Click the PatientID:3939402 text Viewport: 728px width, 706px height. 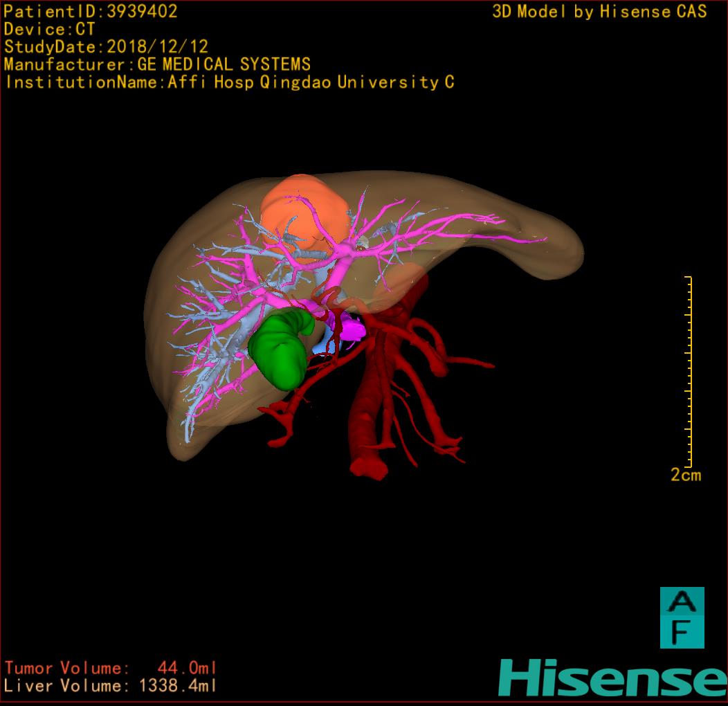click(91, 11)
